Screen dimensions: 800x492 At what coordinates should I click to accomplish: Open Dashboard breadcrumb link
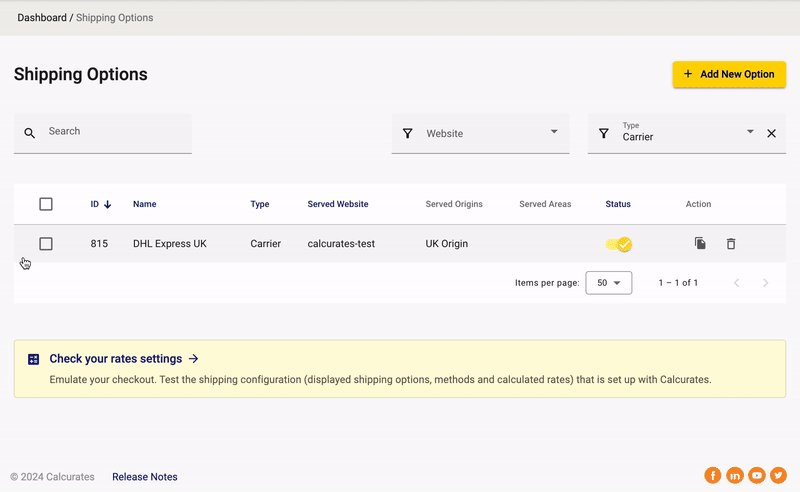point(42,18)
